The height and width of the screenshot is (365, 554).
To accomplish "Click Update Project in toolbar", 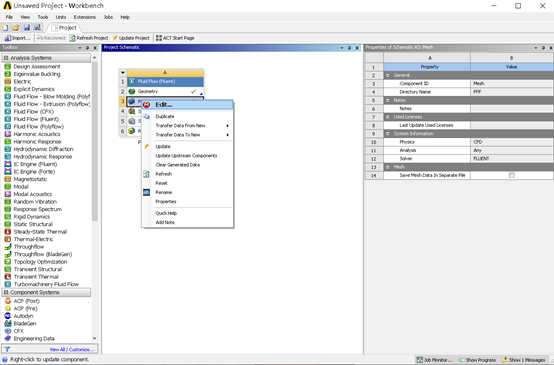I will click(131, 38).
